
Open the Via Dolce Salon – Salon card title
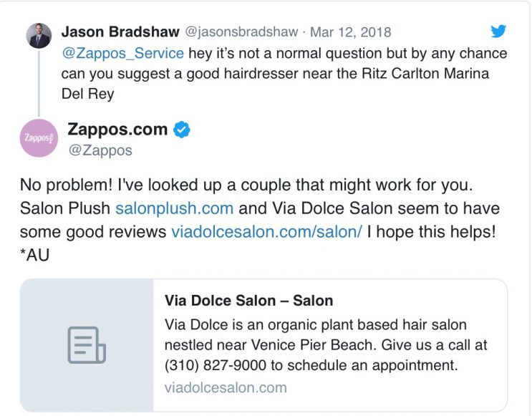[249, 301]
